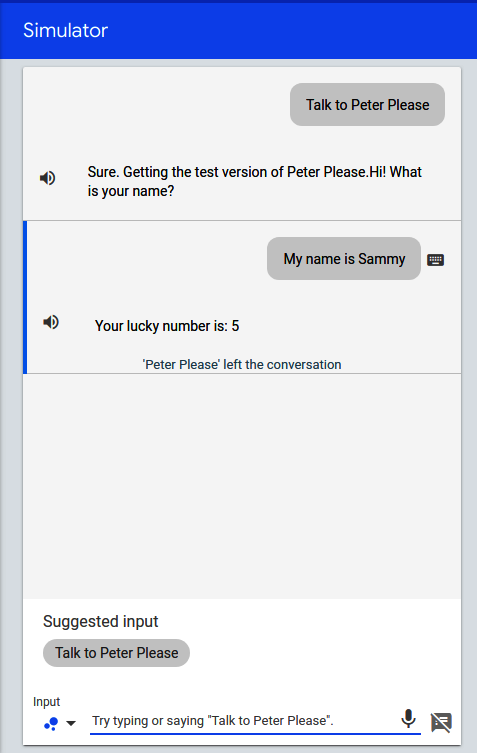This screenshot has width=477, height=753.
Task: Click the 'Input' label above the text field
Action: pos(47,702)
